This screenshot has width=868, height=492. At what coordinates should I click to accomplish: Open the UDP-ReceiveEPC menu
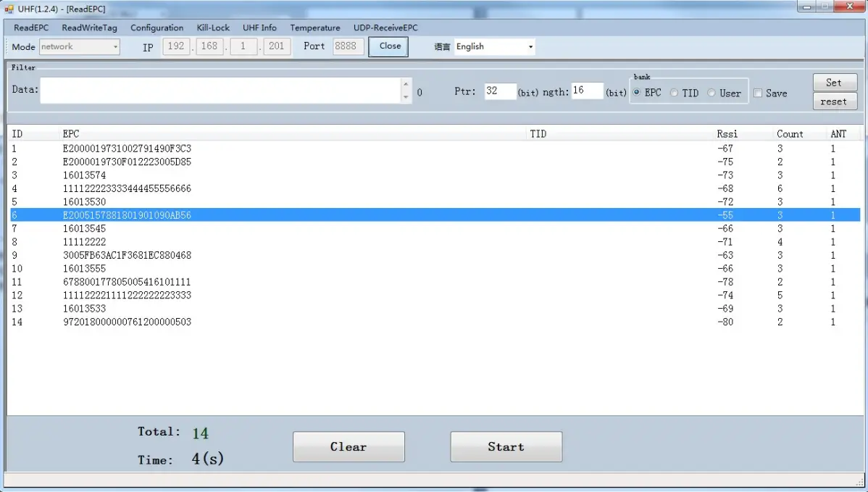[385, 28]
